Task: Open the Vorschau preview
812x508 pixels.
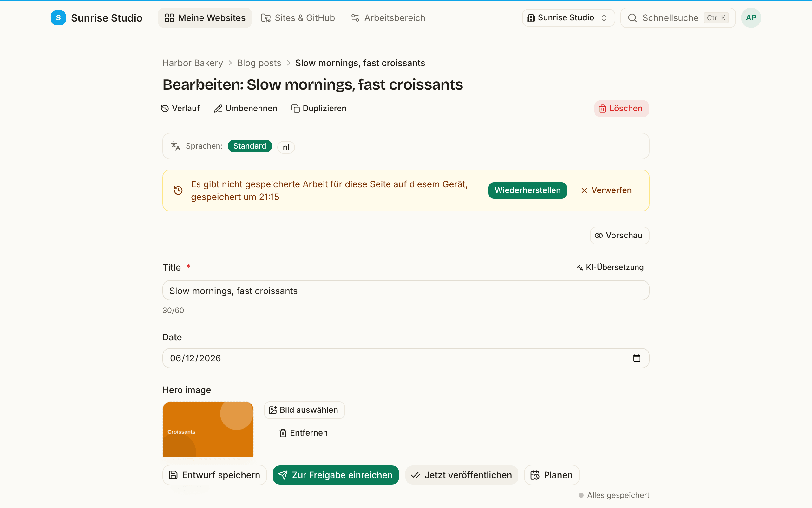Action: point(619,236)
